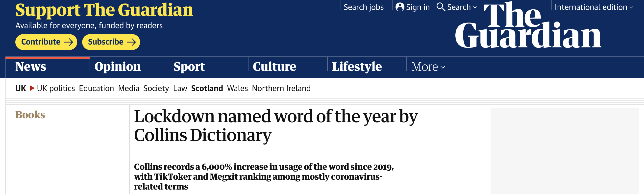This screenshot has height=194, width=644.
Task: Click the Scotland subsection link
Action: click(x=207, y=88)
